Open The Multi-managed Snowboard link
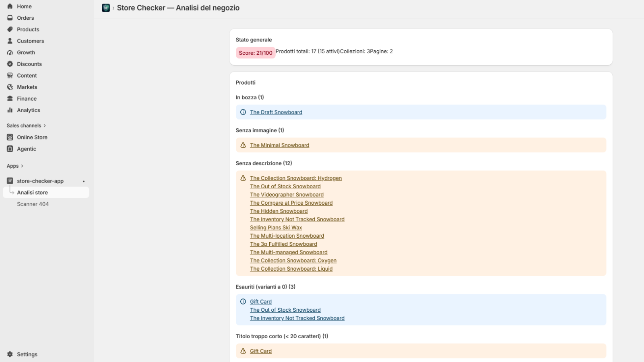The height and width of the screenshot is (362, 644). [x=289, y=253]
